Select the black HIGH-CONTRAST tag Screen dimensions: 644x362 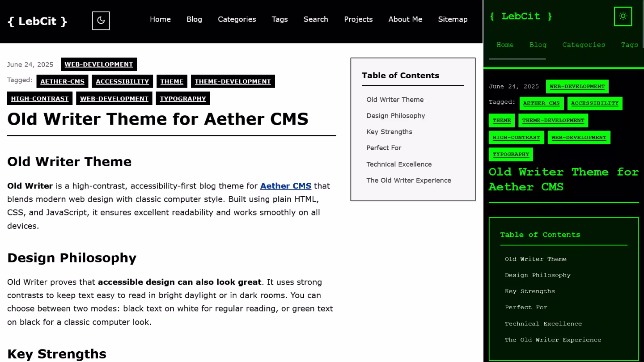click(x=40, y=98)
